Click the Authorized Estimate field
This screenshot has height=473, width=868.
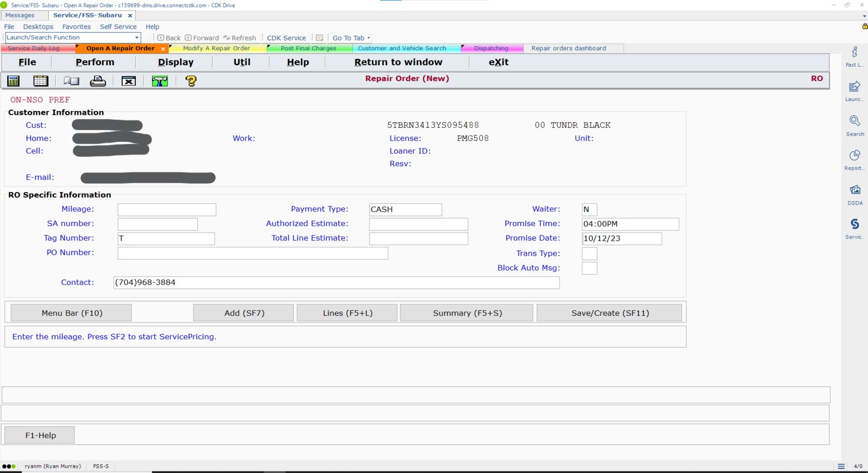click(x=419, y=224)
